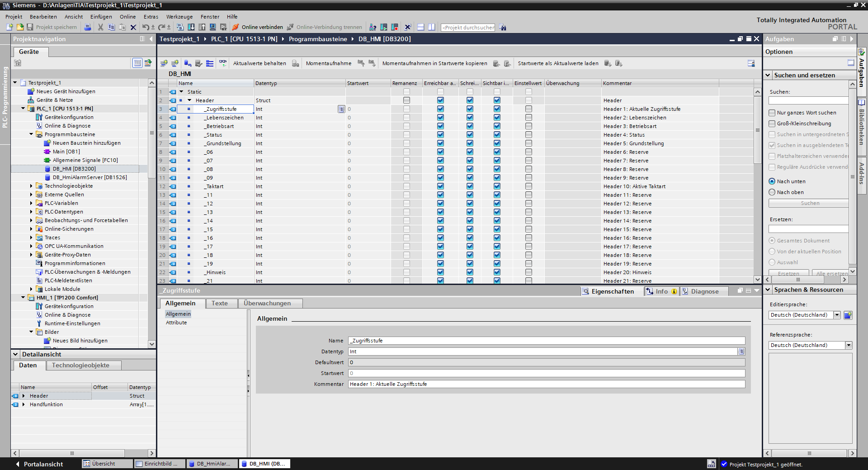Click 'Momentaufnahmen in Startwerte kopieren'
Screen dimensions: 868x470
[x=435, y=63]
